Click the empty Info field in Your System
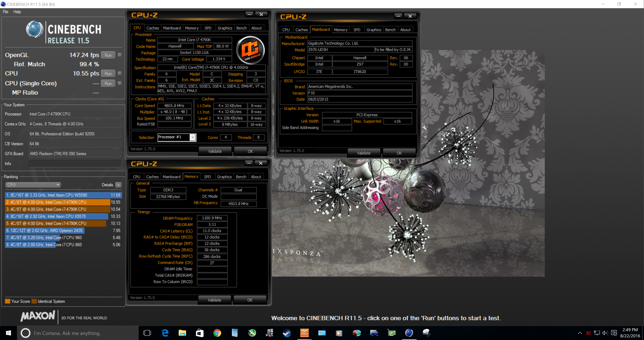This screenshot has width=644, height=340. coord(75,164)
